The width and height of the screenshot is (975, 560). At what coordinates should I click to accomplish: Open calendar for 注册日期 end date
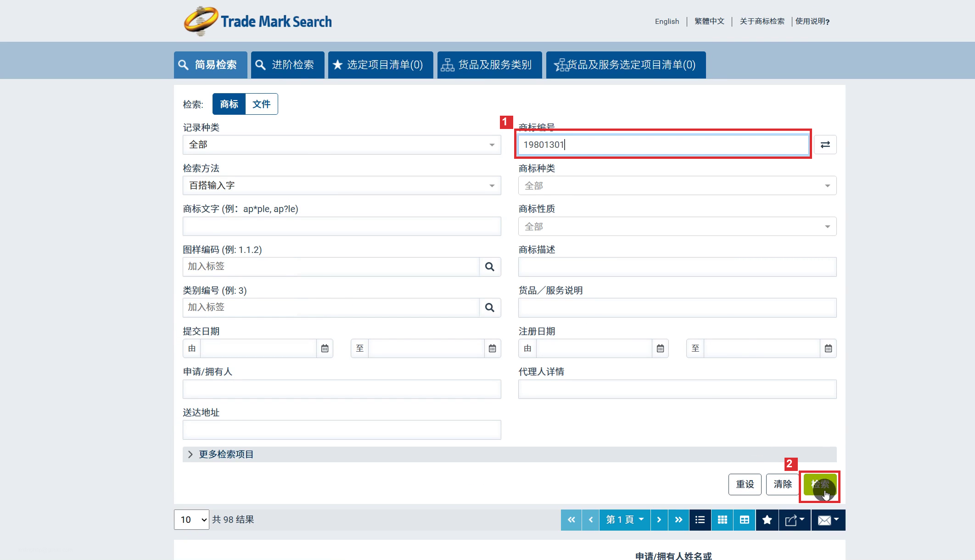(828, 348)
